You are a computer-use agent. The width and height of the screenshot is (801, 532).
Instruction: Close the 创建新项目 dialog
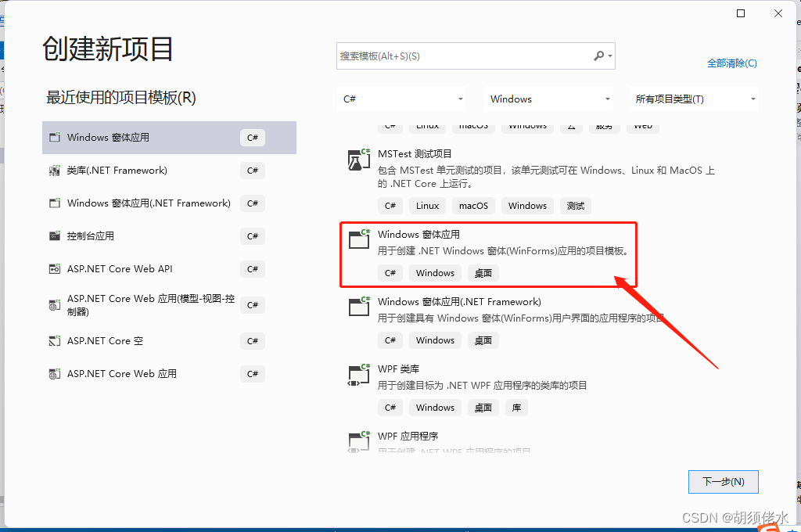(x=778, y=13)
